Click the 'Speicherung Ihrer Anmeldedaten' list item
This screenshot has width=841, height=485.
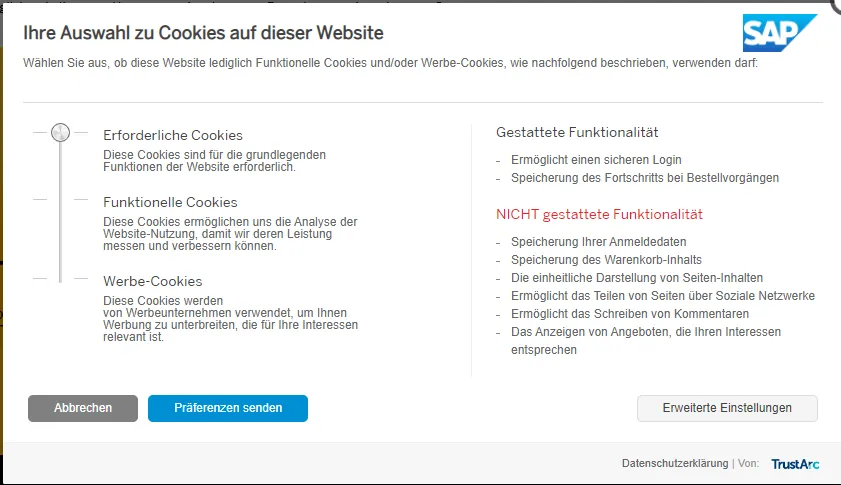click(x=598, y=242)
